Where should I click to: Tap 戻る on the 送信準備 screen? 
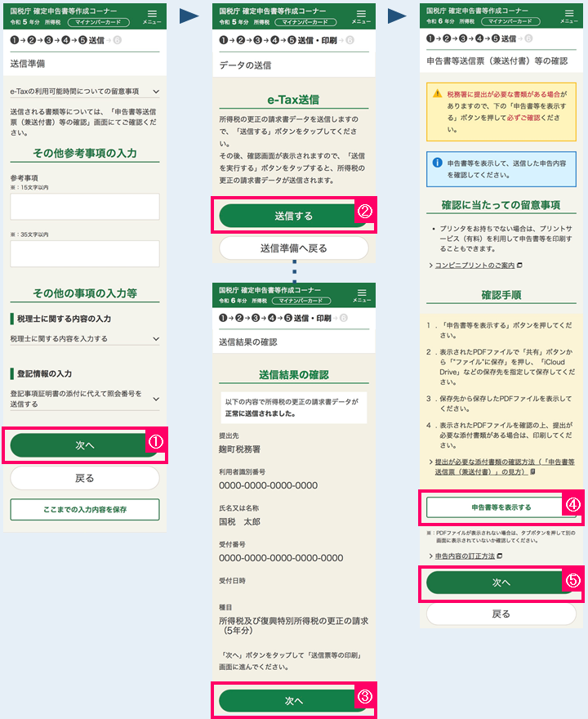[x=85, y=478]
